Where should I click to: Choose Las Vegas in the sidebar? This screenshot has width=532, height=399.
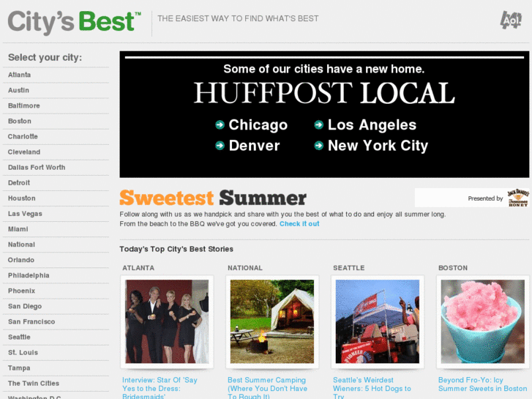click(x=25, y=214)
